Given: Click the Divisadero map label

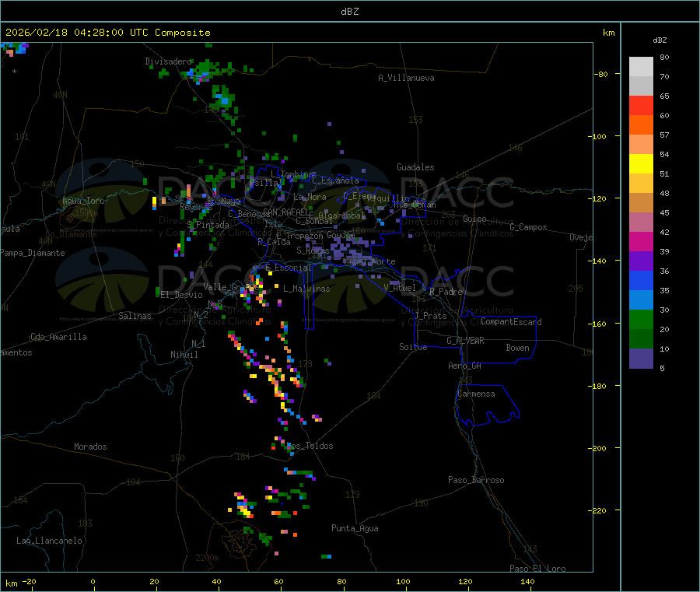Looking at the screenshot, I should click(x=168, y=61).
